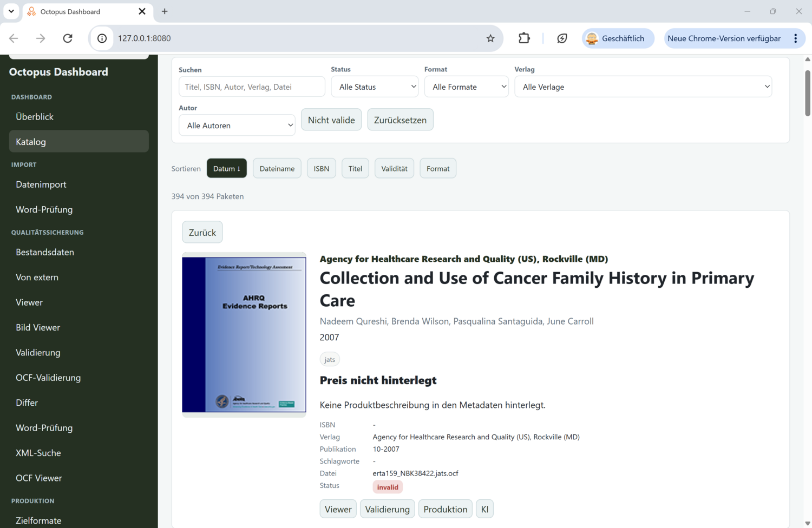Select Katalog in the sidebar
This screenshot has height=528, width=812.
coord(79,141)
